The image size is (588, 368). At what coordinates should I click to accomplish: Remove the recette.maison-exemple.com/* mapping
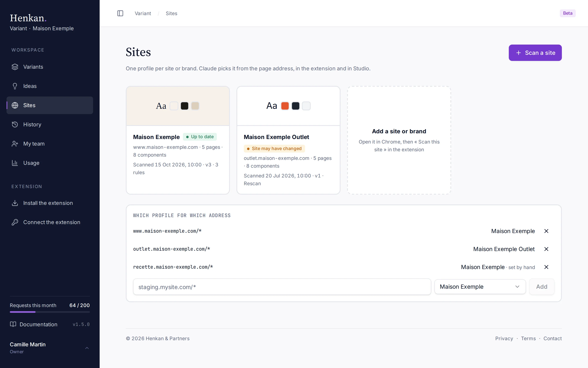pyautogui.click(x=546, y=267)
